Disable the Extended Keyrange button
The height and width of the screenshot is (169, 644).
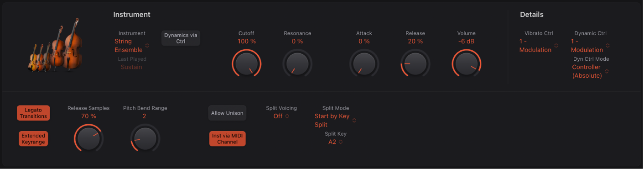[33, 139]
